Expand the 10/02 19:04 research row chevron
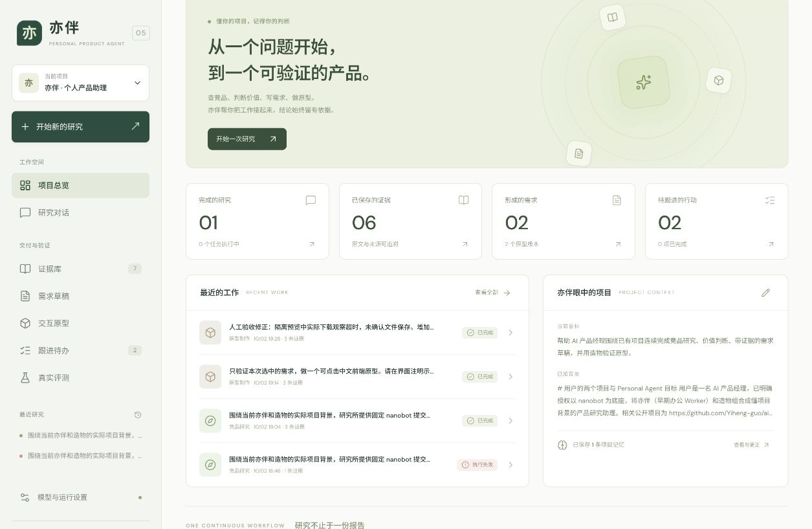812x529 pixels. pos(510,421)
